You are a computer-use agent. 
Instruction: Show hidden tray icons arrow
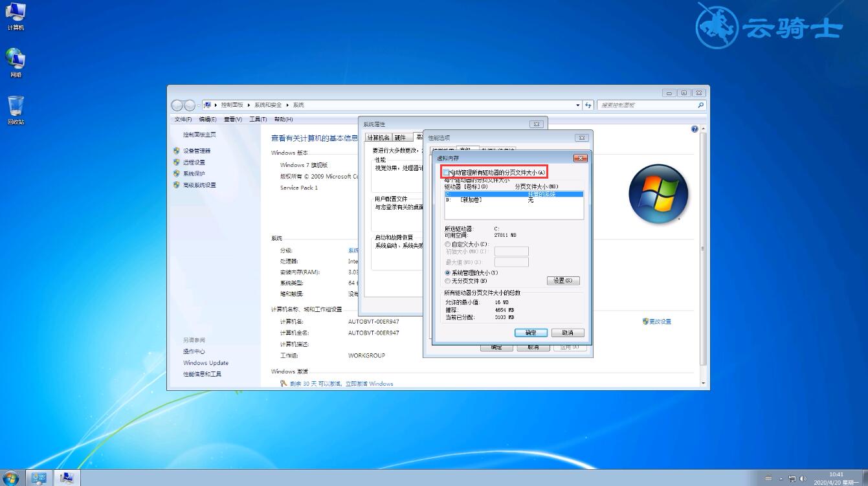[x=783, y=478]
